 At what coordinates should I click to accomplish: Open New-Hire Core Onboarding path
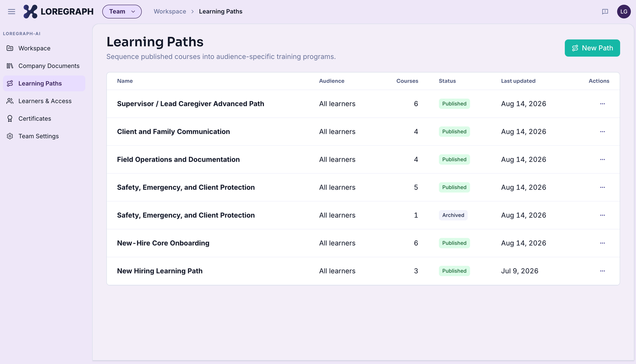coord(163,243)
